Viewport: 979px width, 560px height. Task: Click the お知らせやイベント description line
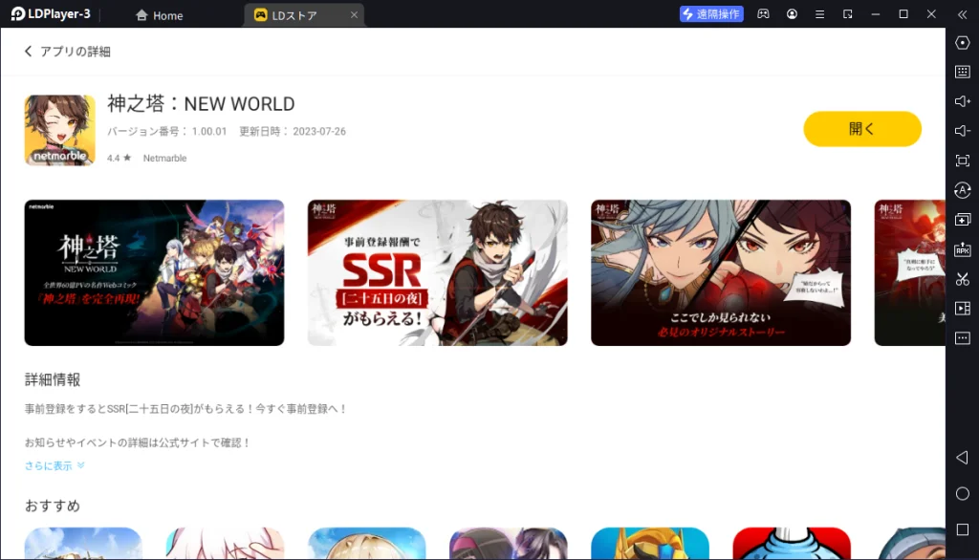point(138,442)
